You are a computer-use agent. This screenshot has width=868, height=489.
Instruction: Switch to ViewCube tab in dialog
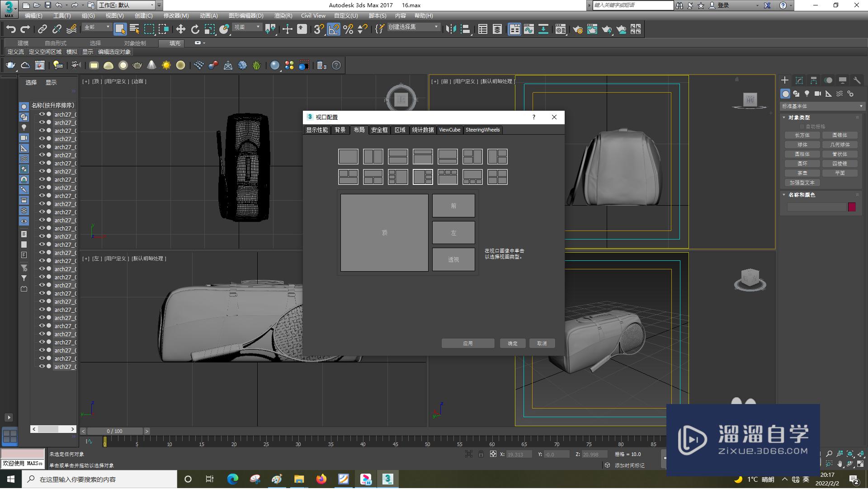pyautogui.click(x=450, y=130)
